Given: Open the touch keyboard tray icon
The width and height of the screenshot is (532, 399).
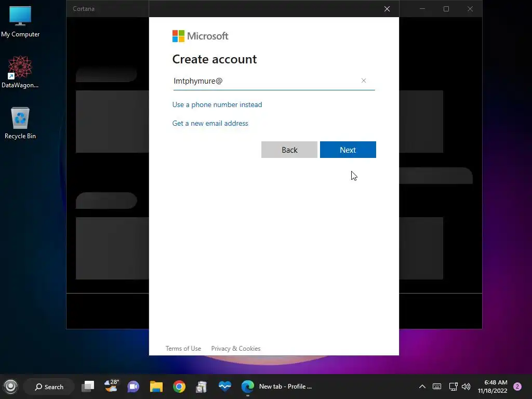Looking at the screenshot, I should (x=437, y=387).
